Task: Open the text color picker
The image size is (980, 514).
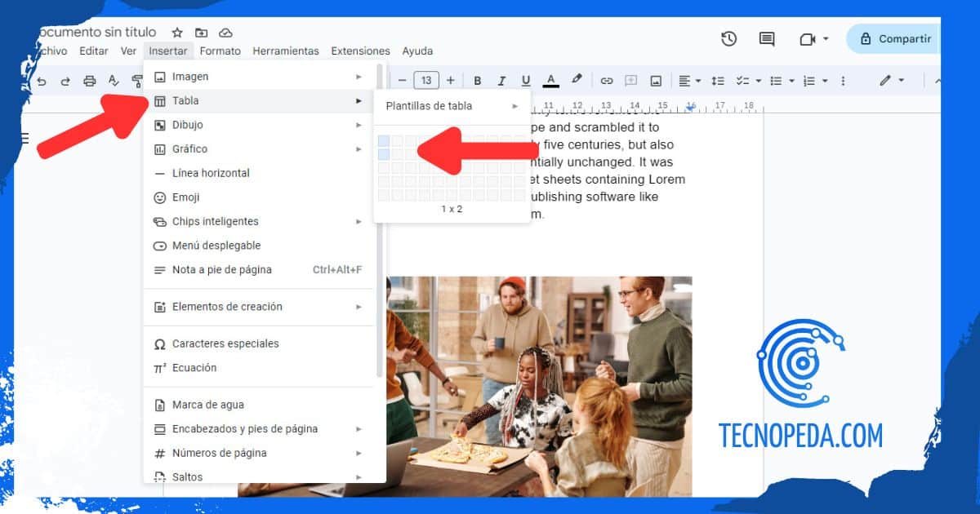Action: coord(551,81)
